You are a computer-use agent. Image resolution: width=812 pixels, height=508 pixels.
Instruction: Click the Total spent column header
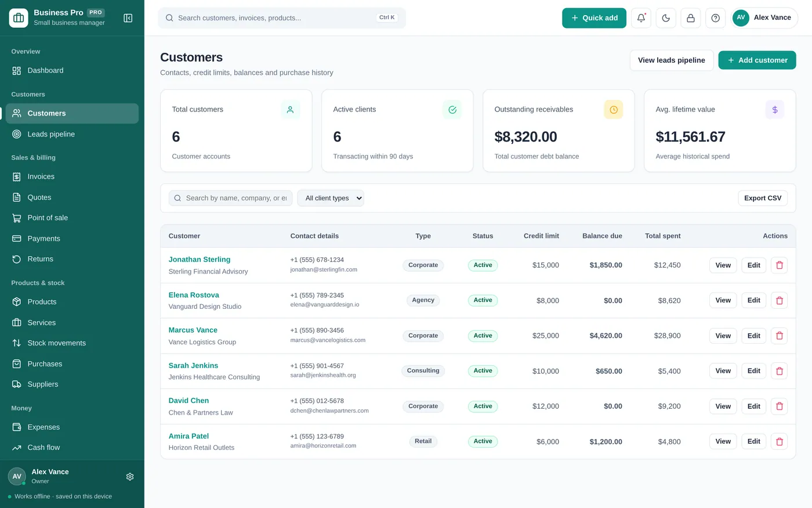[x=662, y=236]
